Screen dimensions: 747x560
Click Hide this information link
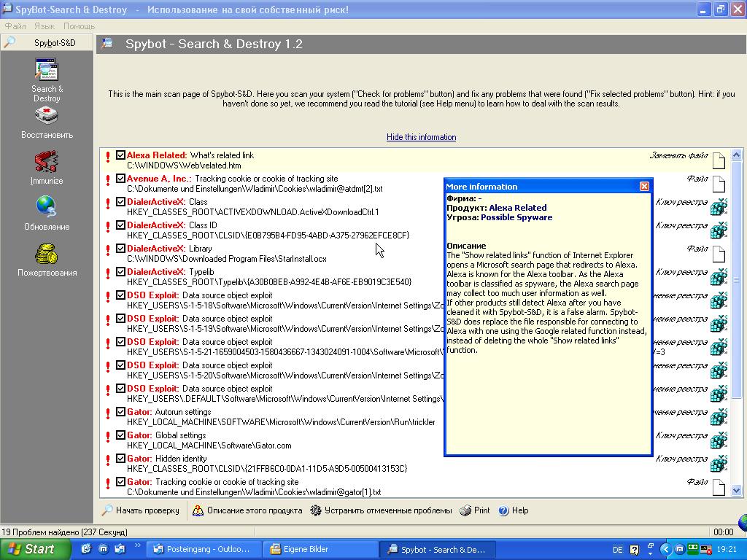(421, 137)
